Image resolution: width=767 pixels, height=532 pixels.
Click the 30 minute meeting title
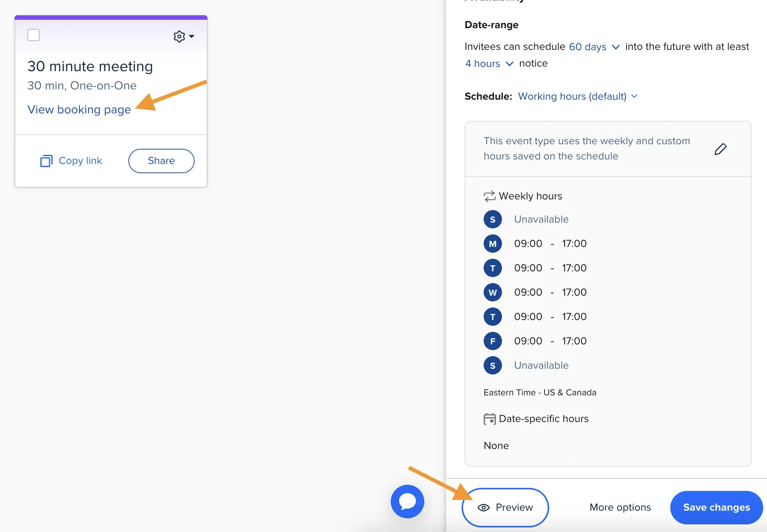pos(90,67)
